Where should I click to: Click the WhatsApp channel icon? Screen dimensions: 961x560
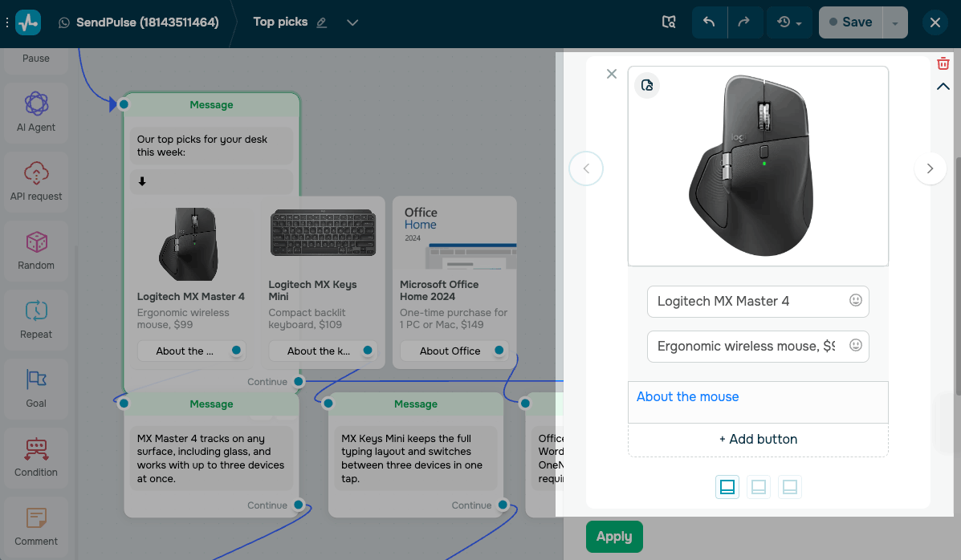[x=64, y=22]
